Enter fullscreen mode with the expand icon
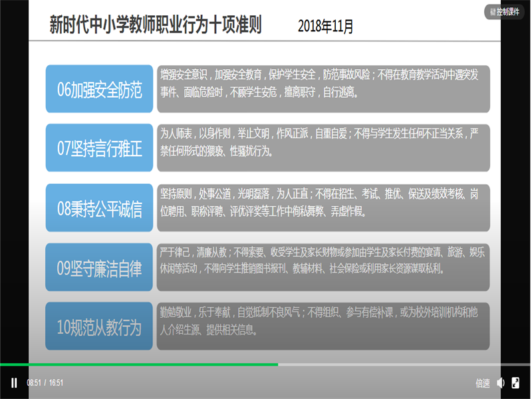The height and width of the screenshot is (399, 532). click(515, 383)
